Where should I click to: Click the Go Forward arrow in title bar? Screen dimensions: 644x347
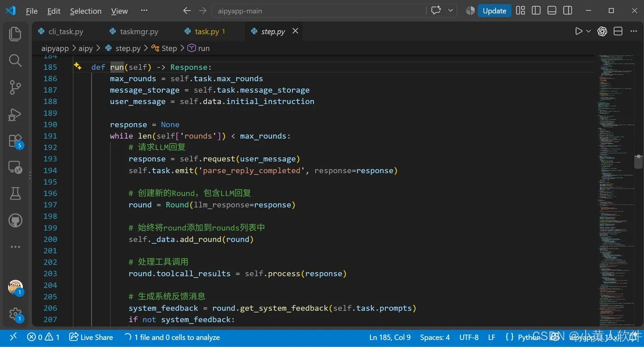[202, 11]
